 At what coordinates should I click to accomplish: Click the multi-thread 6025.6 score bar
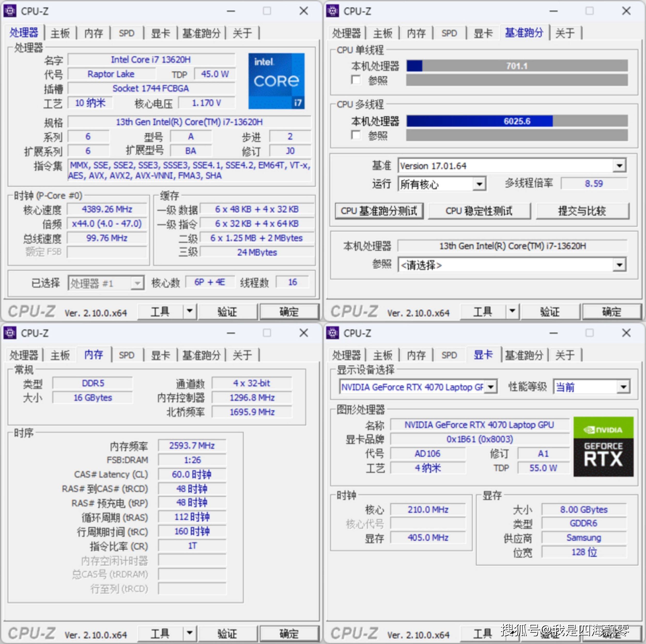point(517,121)
